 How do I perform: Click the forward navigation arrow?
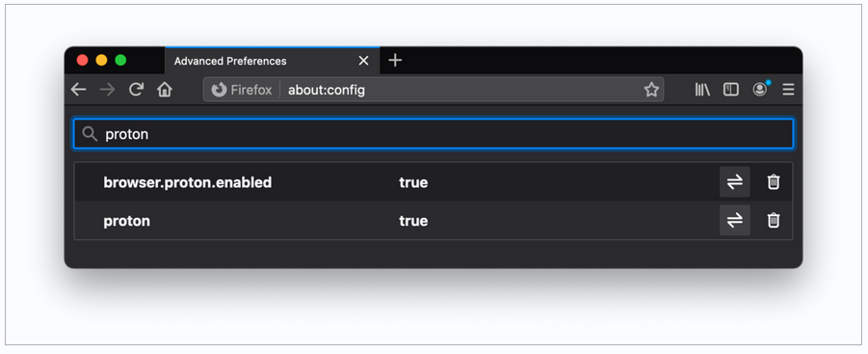click(107, 90)
